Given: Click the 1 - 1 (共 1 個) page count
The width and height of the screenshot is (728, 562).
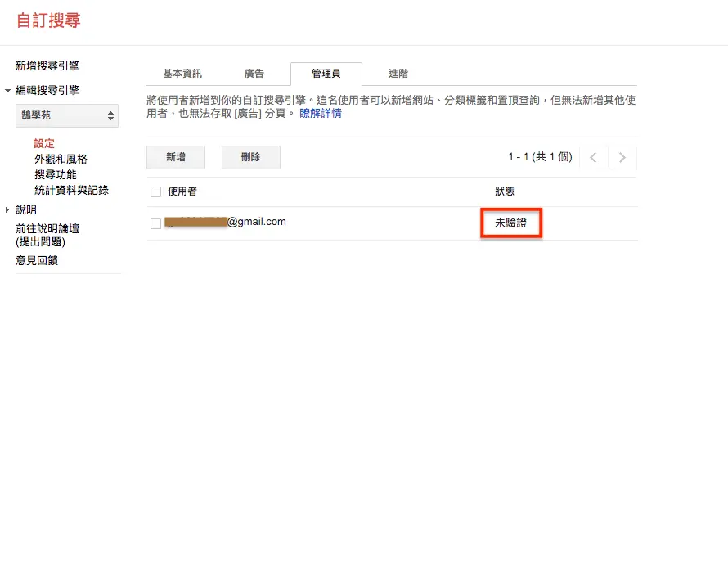Looking at the screenshot, I should (540, 157).
